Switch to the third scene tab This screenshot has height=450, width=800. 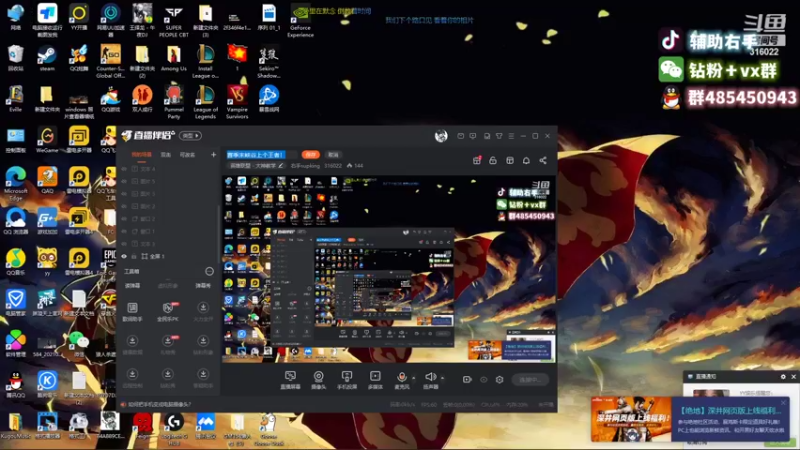click(x=187, y=155)
